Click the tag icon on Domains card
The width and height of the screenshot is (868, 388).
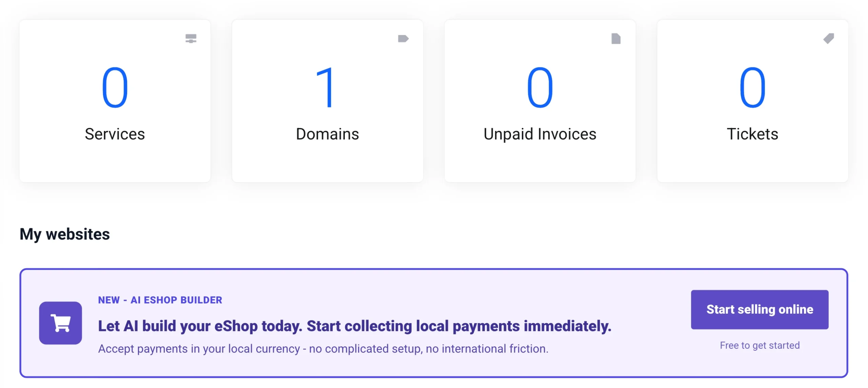(x=403, y=39)
